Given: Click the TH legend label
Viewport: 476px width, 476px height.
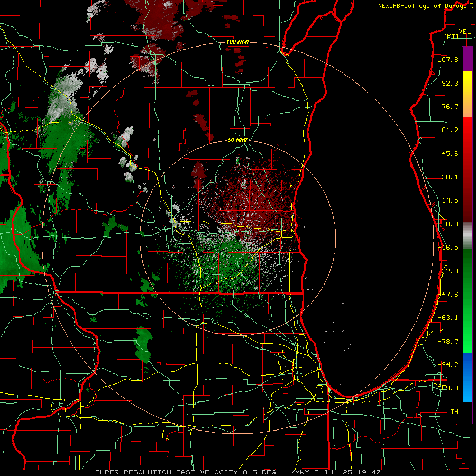Looking at the screenshot, I should tap(454, 412).
